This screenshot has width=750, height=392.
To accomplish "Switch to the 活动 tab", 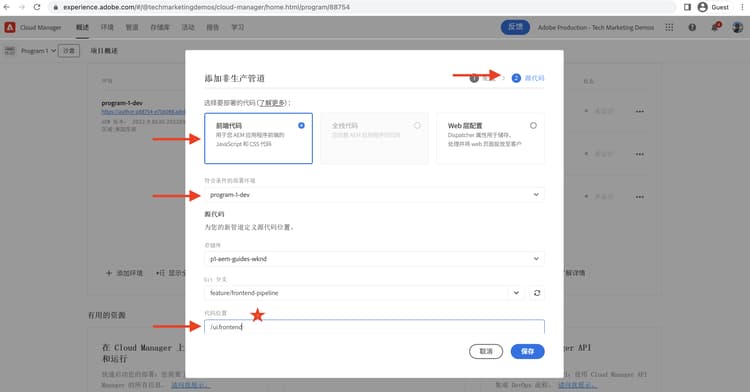I will 188,27.
